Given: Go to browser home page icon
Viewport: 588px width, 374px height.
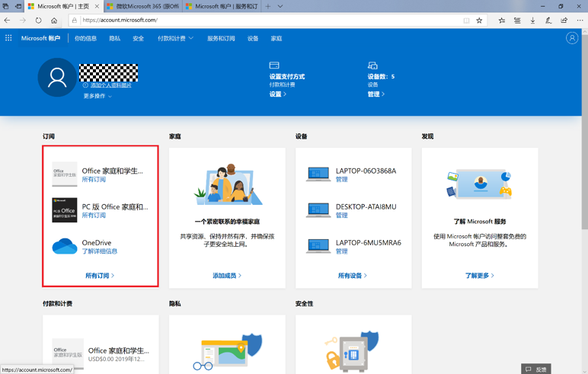Looking at the screenshot, I should [x=54, y=21].
